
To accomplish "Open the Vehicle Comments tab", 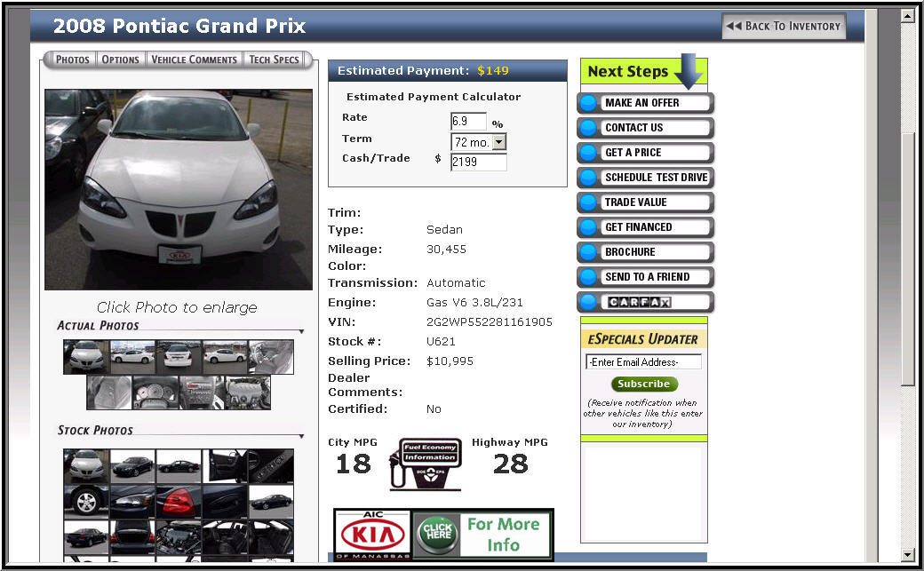I will (x=194, y=59).
